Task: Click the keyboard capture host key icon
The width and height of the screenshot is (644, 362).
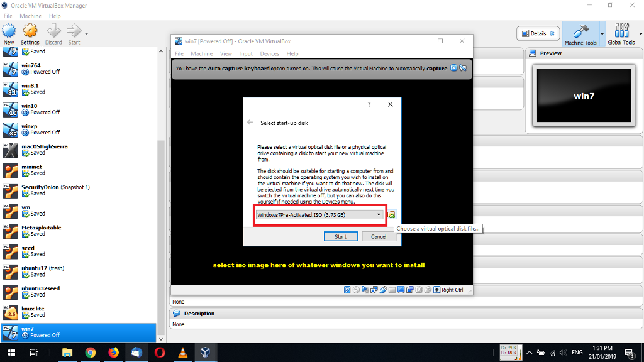Action: (437, 290)
